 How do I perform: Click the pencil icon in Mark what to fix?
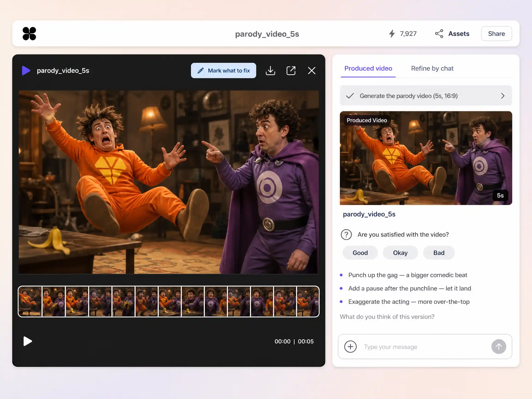click(x=200, y=70)
